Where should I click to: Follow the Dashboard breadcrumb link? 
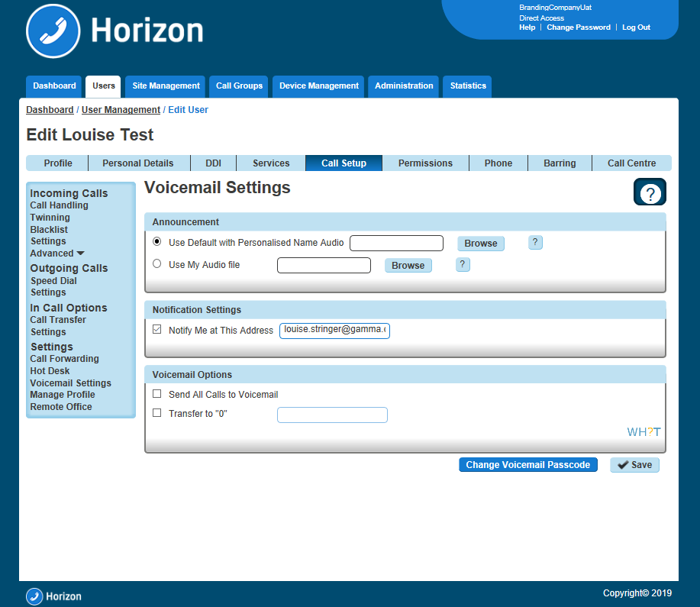[50, 110]
